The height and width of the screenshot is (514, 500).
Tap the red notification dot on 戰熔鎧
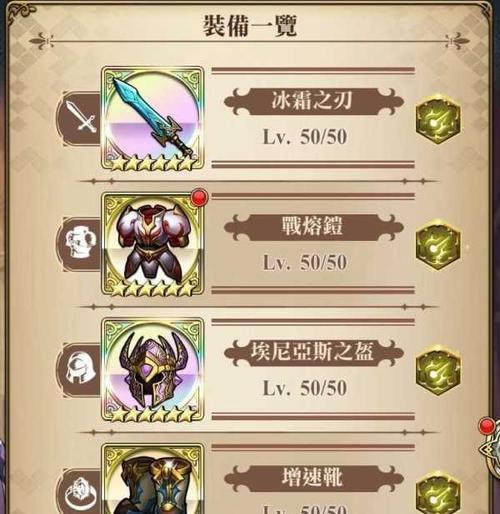200,197
